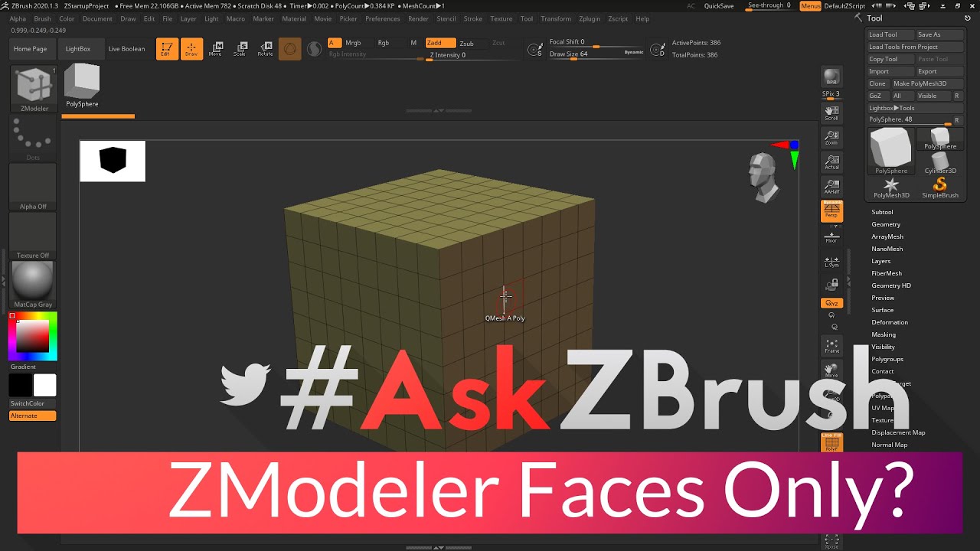Expand the NanoMesh subpalette

pyautogui.click(x=887, y=249)
